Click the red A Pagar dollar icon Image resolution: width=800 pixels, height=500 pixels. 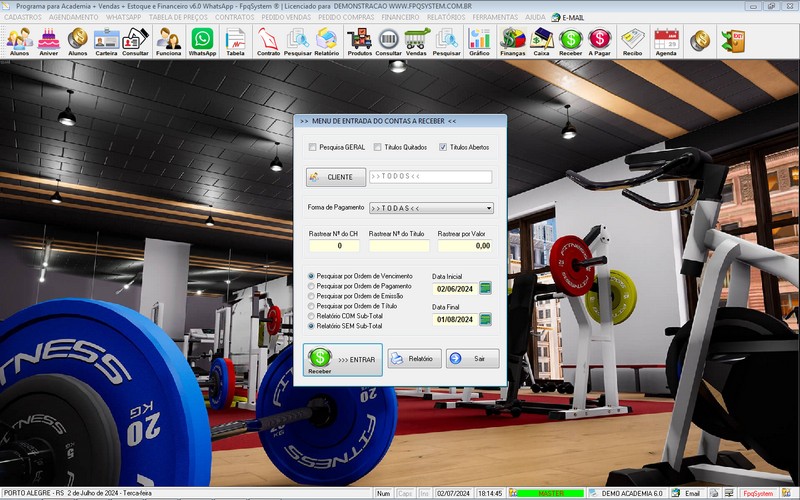tap(599, 42)
